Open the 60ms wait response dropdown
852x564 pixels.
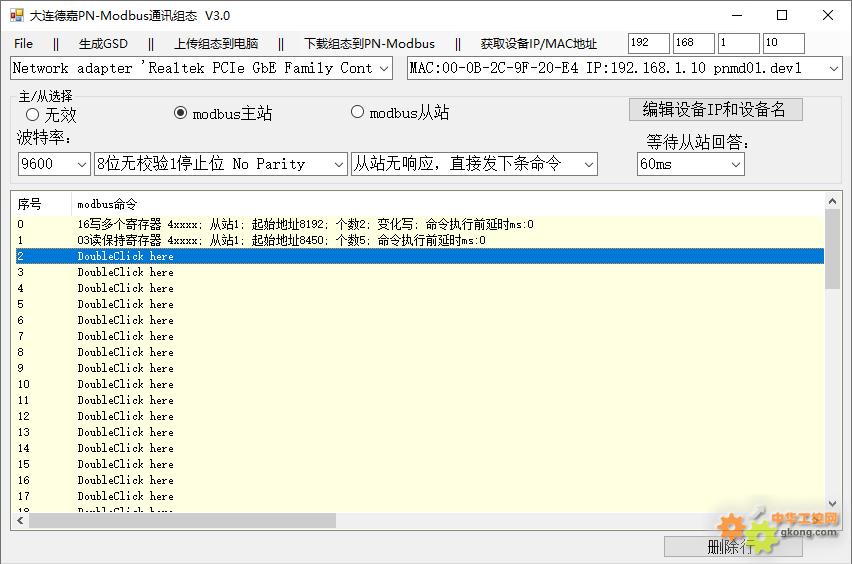(x=735, y=164)
